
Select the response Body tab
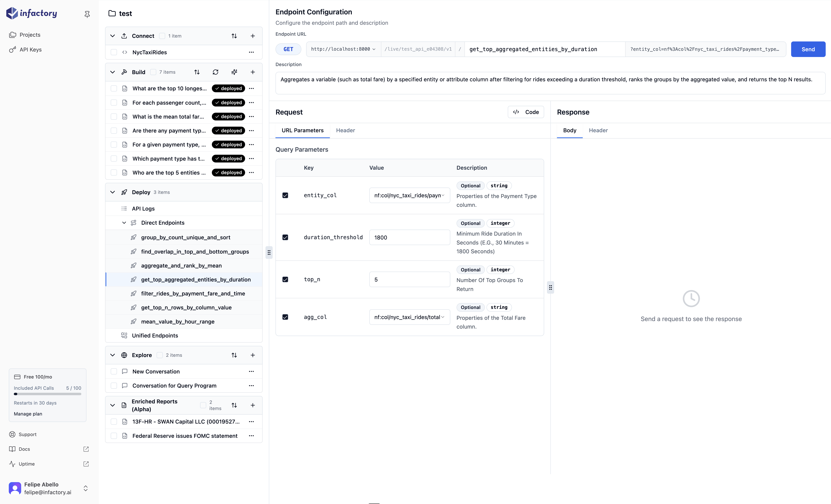tap(570, 130)
